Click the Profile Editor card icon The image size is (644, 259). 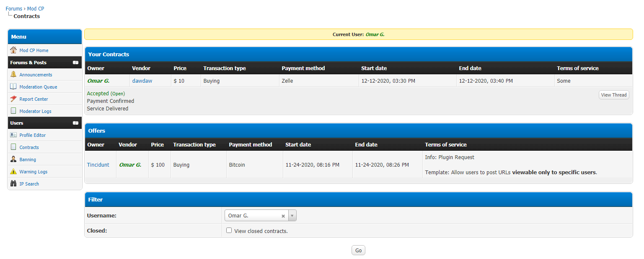(x=13, y=135)
